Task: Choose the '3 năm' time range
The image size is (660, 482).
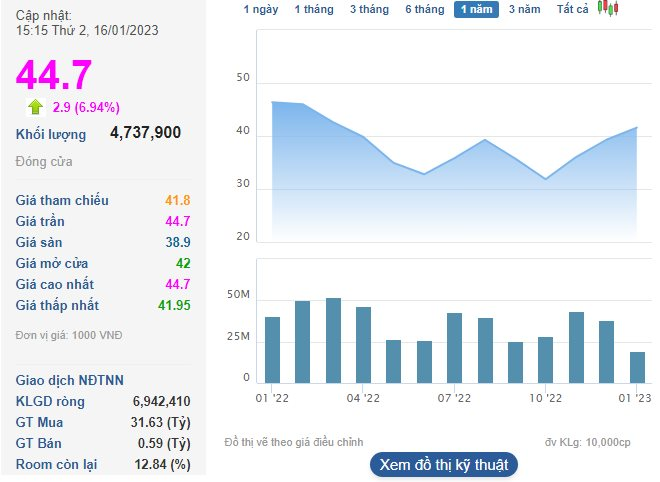Action: pyautogui.click(x=524, y=9)
